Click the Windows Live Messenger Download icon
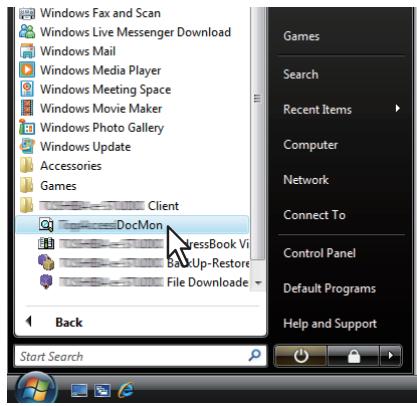Screen dimensions: 417x406 pos(27,32)
